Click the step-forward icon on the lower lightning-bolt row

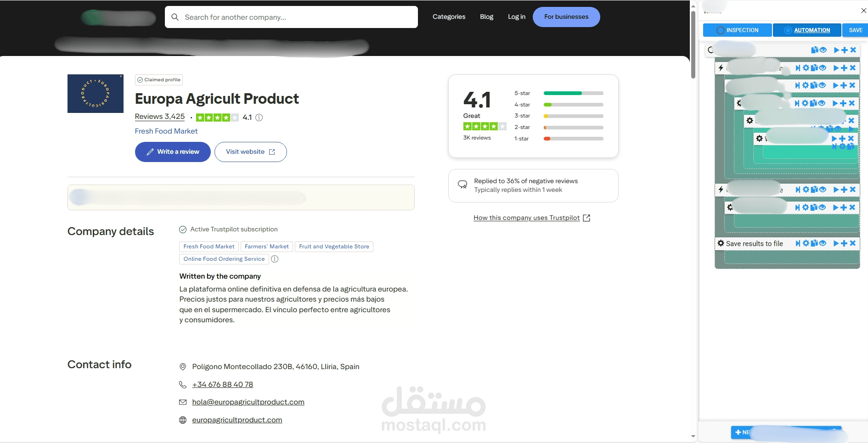pos(798,190)
